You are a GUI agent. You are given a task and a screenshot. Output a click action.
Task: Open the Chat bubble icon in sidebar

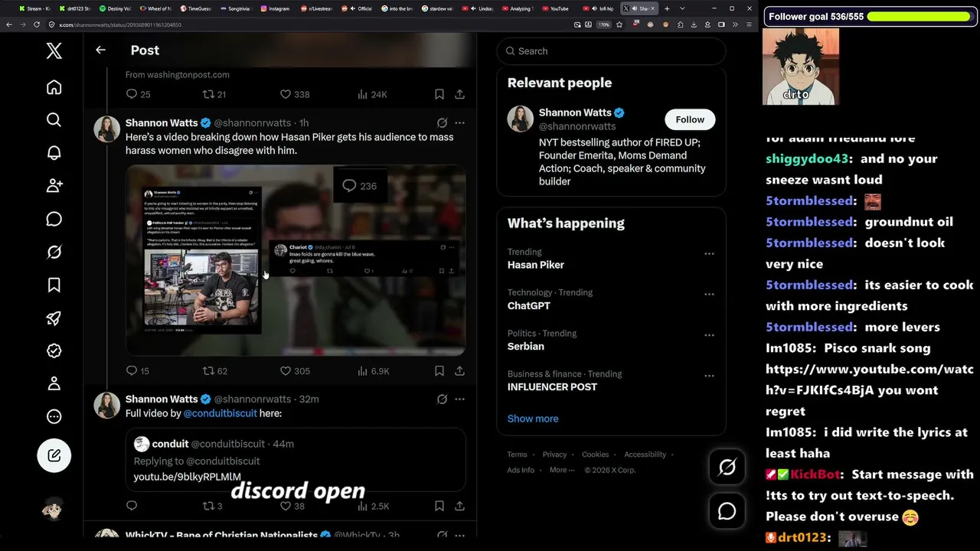[x=54, y=219]
